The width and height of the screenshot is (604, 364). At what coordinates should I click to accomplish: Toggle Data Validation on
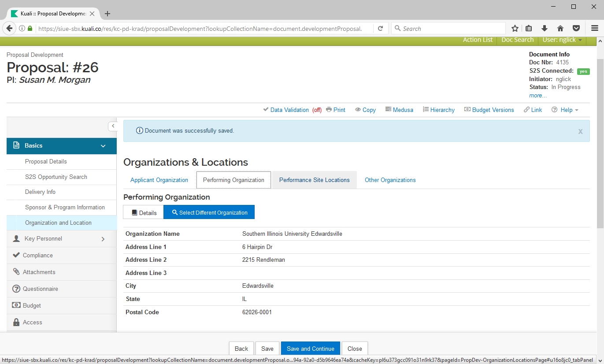(289, 110)
